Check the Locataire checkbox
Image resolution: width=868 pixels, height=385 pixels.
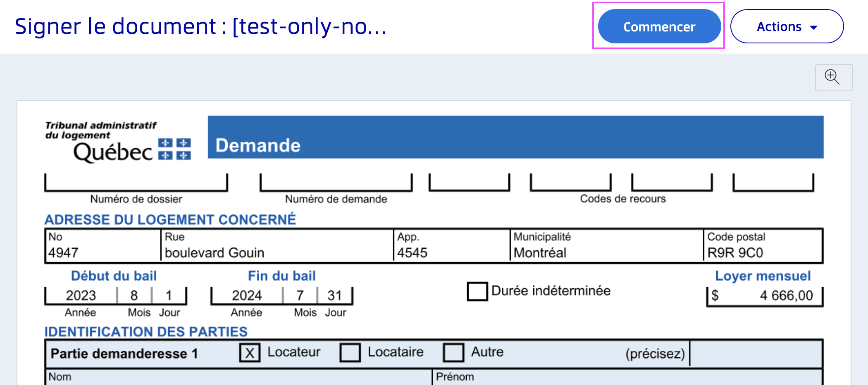pyautogui.click(x=350, y=353)
